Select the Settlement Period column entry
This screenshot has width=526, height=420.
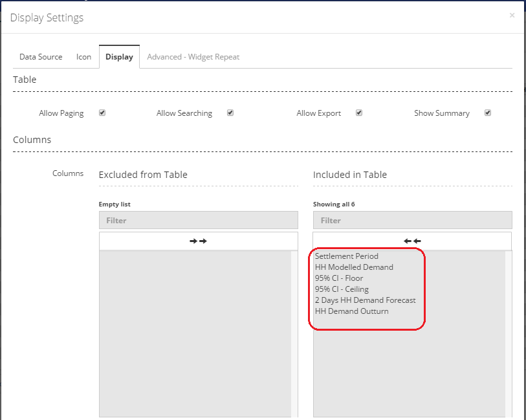347,256
